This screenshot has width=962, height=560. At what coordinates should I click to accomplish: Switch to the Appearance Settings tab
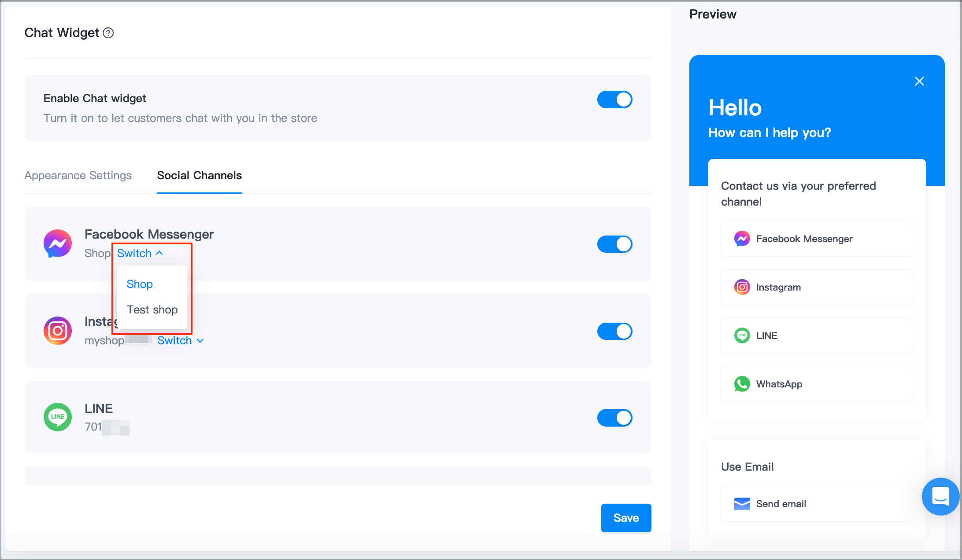[x=78, y=175]
